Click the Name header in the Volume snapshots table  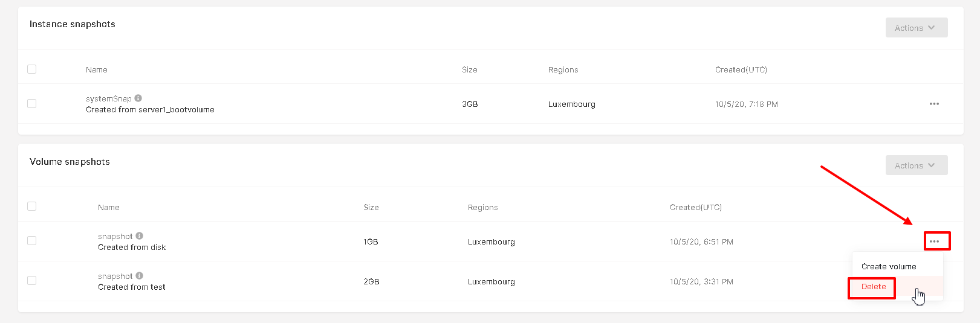tap(109, 207)
